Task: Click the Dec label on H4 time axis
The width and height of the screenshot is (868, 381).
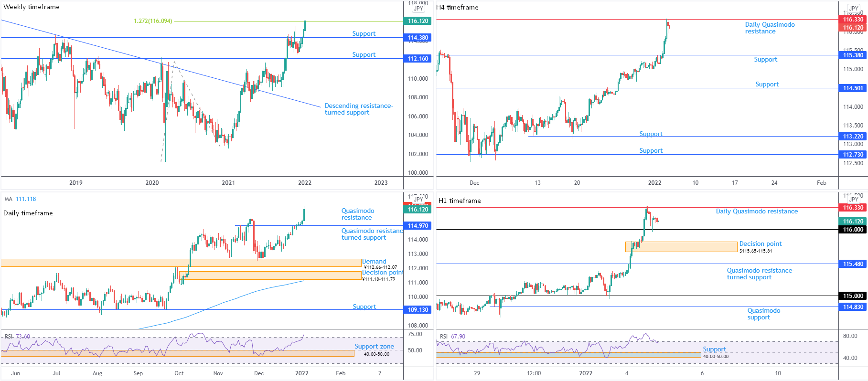Action: click(474, 183)
